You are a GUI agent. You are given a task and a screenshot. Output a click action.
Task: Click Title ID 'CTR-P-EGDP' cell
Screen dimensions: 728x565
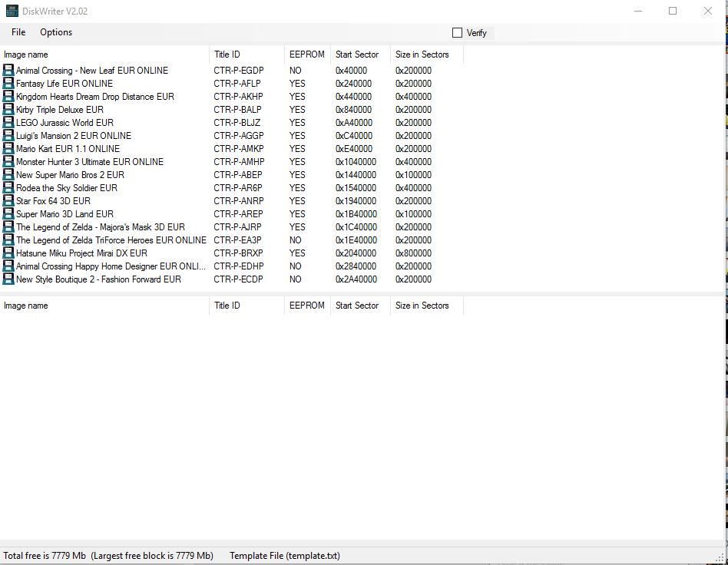click(x=239, y=70)
